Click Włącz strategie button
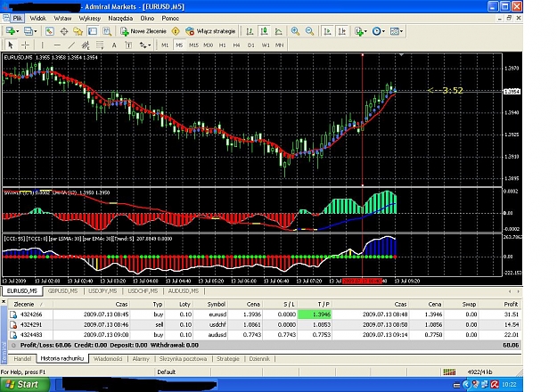Screen dimensions: 557x392 click(210, 31)
